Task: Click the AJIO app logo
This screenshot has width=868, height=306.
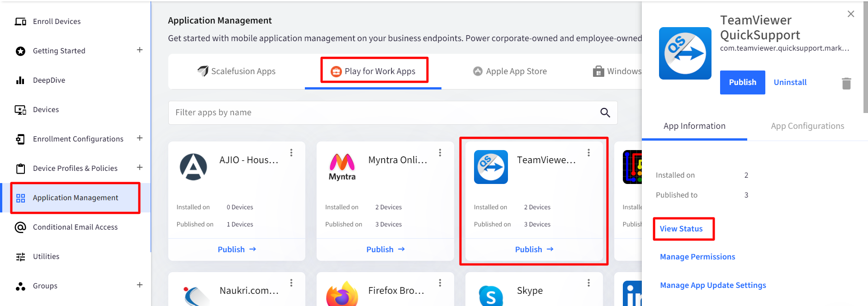Action: (194, 167)
